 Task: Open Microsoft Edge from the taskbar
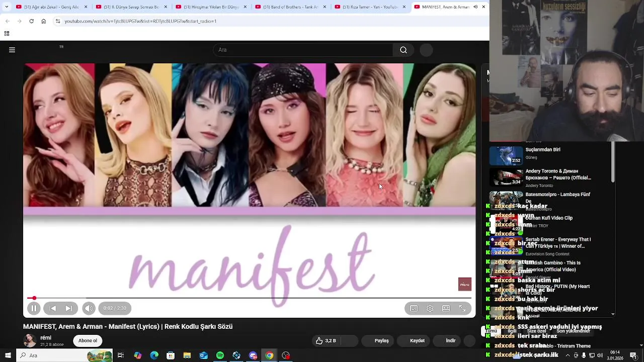tap(154, 355)
